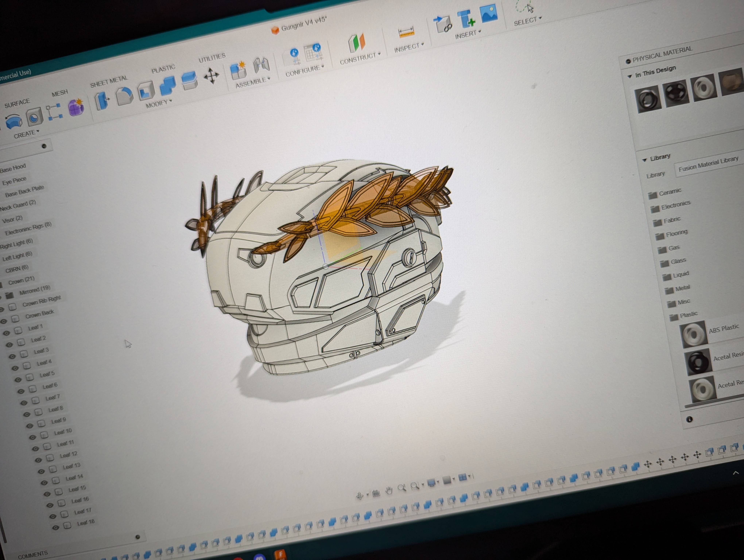
Task: Click the Shell tool icon
Action: coord(146,91)
